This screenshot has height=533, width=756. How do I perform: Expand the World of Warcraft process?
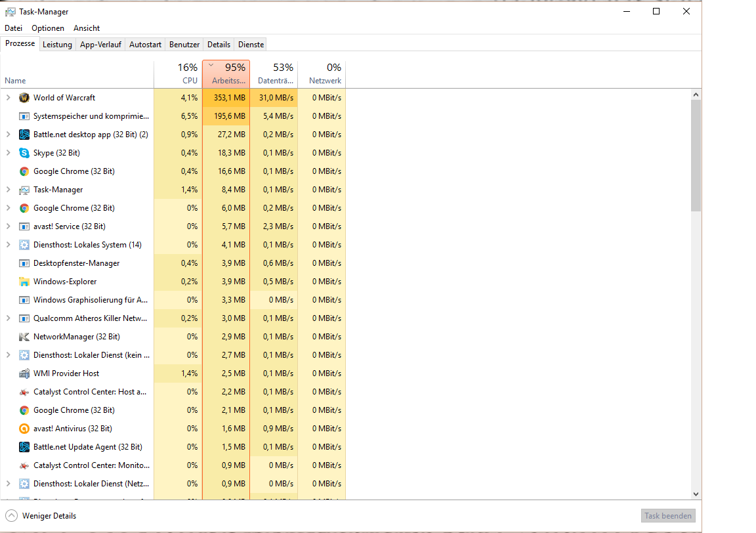[x=8, y=97]
